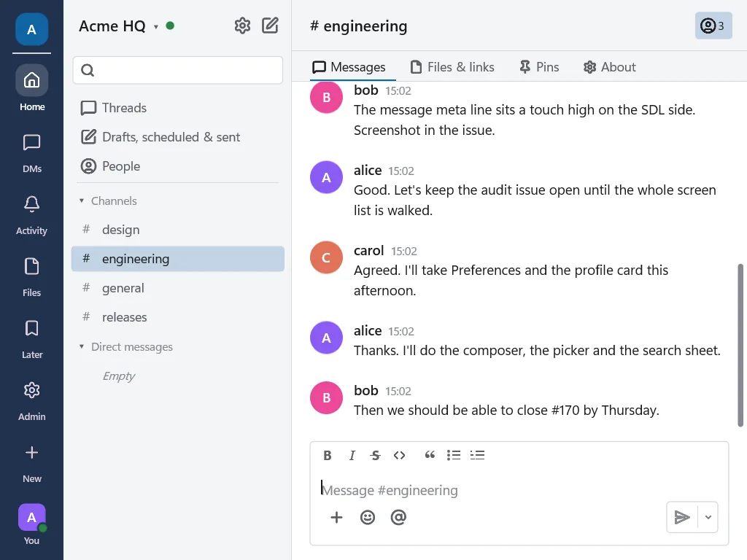Image resolution: width=747 pixels, height=560 pixels.
Task: Collapse the Channels section
Action: tap(109, 201)
